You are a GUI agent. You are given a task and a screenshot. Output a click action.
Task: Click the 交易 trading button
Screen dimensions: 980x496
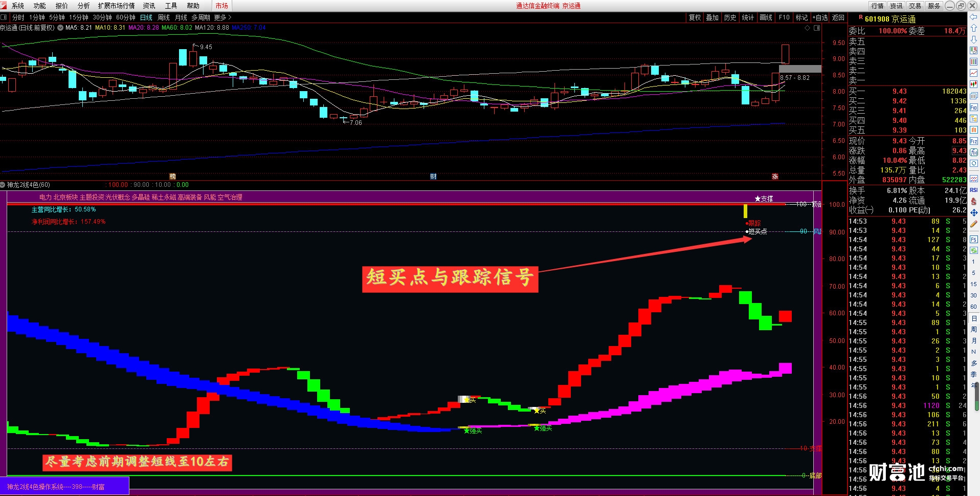[915, 6]
